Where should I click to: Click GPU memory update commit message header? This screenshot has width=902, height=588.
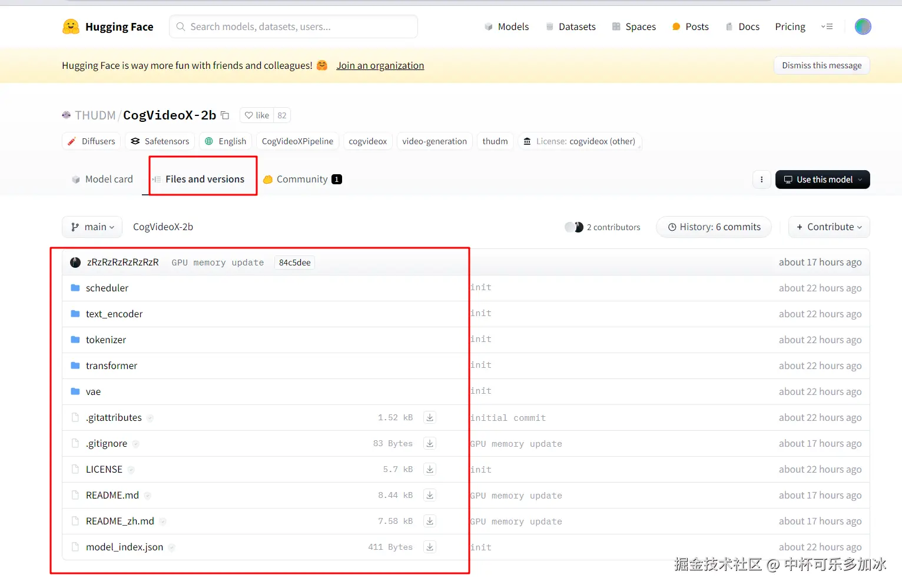218,263
